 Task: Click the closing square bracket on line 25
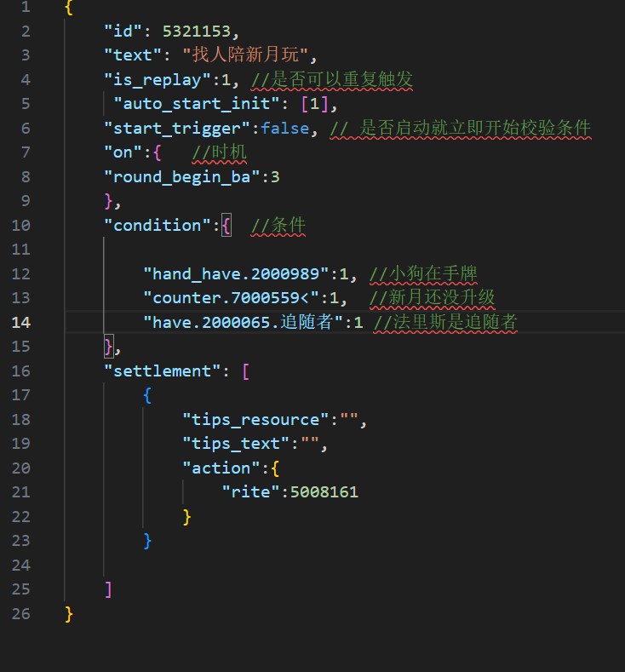[108, 589]
